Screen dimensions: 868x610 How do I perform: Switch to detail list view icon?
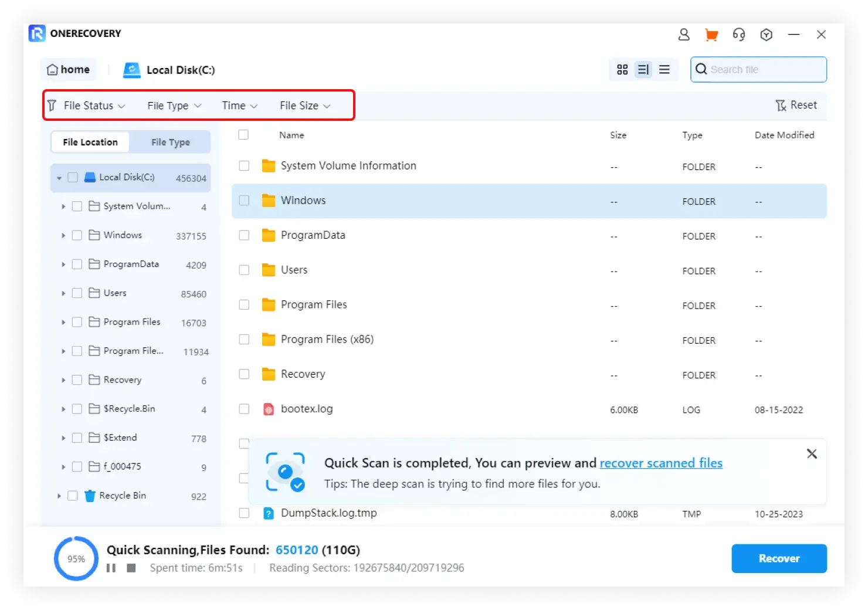point(643,70)
